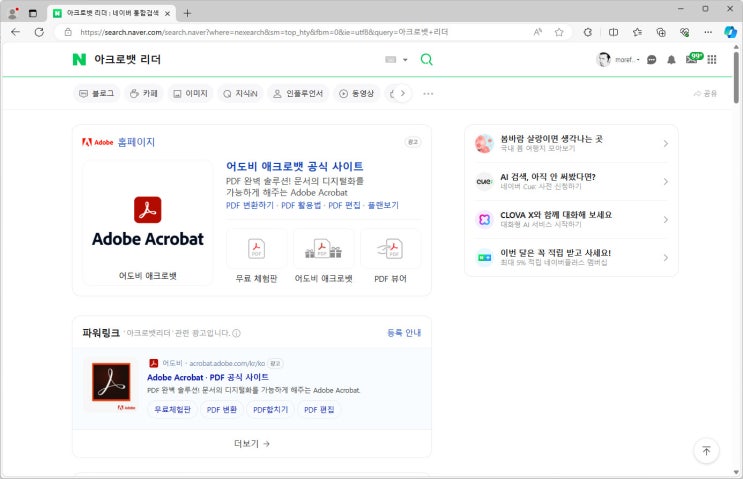Image resolution: width=743 pixels, height=479 pixels.
Task: Click chevron on CLOVA X row
Action: tap(666, 219)
